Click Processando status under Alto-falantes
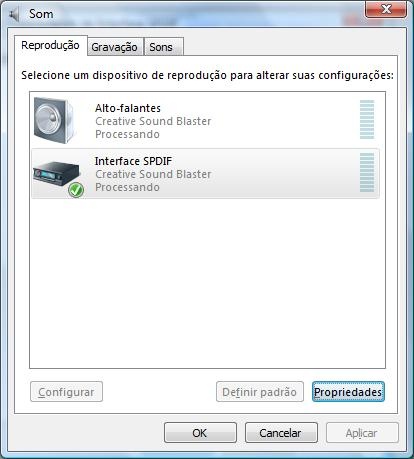This screenshot has height=459, width=414. tap(128, 134)
